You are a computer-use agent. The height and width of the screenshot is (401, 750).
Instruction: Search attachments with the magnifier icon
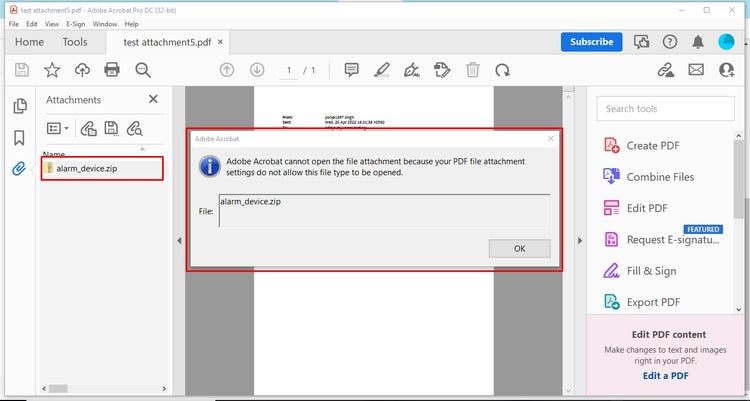[x=134, y=128]
